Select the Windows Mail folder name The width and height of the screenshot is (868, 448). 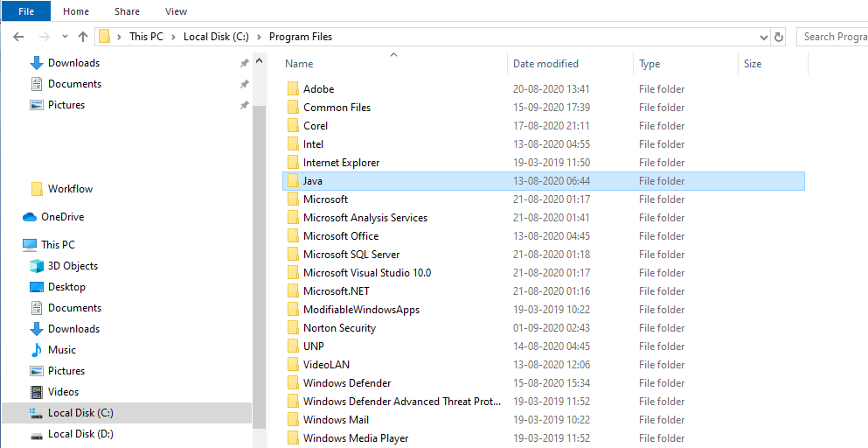[x=336, y=420]
